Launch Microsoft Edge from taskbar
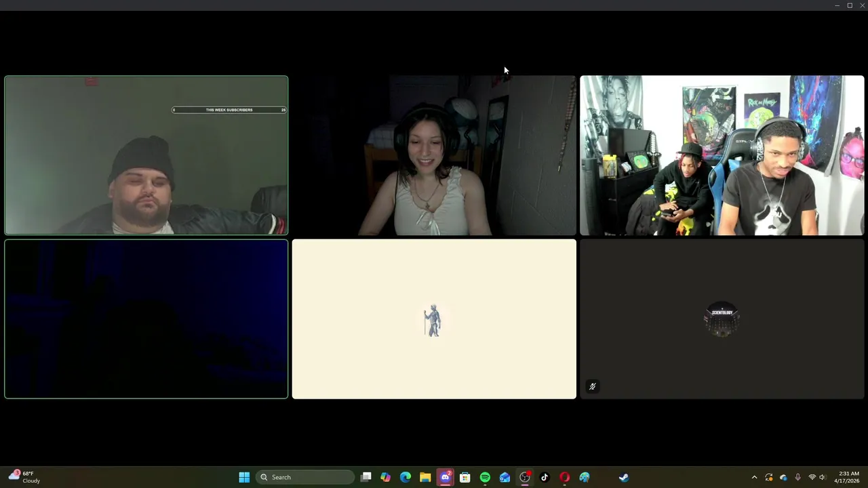868x488 pixels. [406, 477]
